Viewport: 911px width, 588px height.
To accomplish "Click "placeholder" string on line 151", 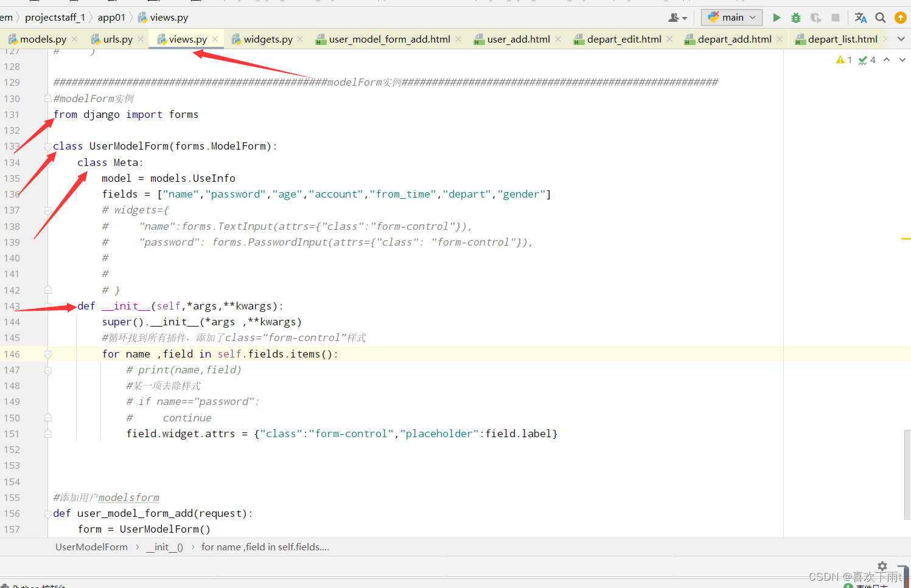I will [439, 434].
